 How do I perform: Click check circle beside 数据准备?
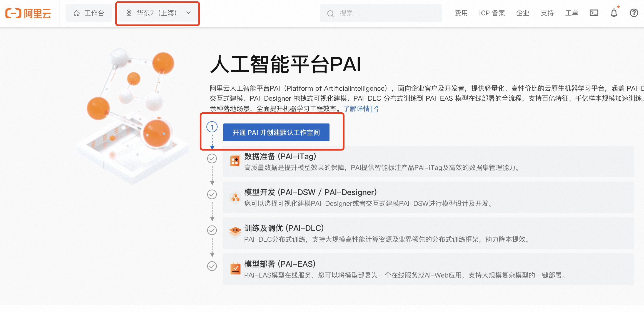[212, 159]
